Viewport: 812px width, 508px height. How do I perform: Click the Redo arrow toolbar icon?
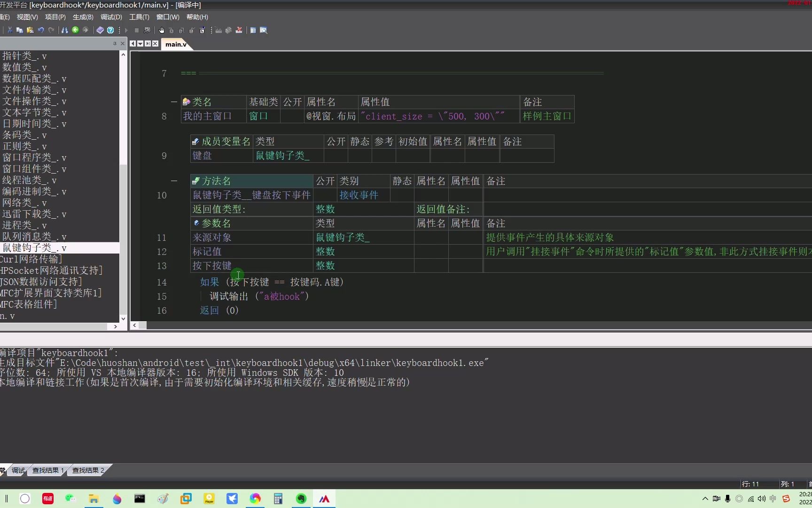coord(51,30)
